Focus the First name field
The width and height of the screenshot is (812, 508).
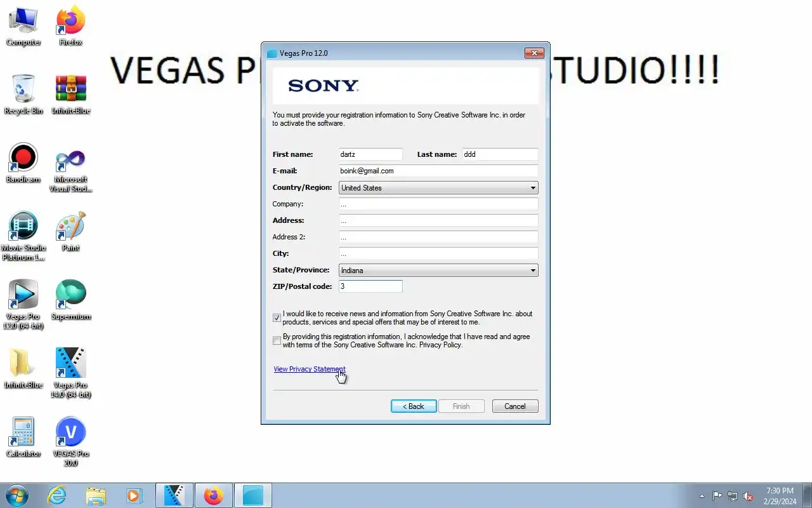[370, 154]
